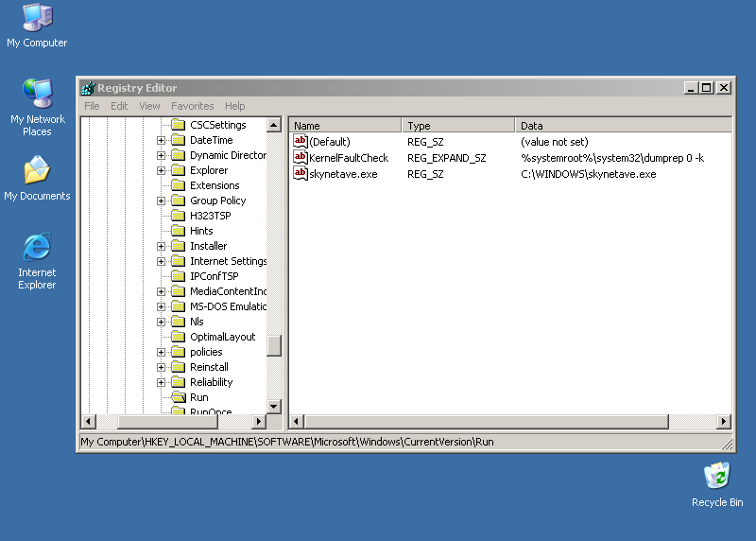Image resolution: width=756 pixels, height=541 pixels.
Task: Click the DateTime folder icon
Action: pos(179,140)
